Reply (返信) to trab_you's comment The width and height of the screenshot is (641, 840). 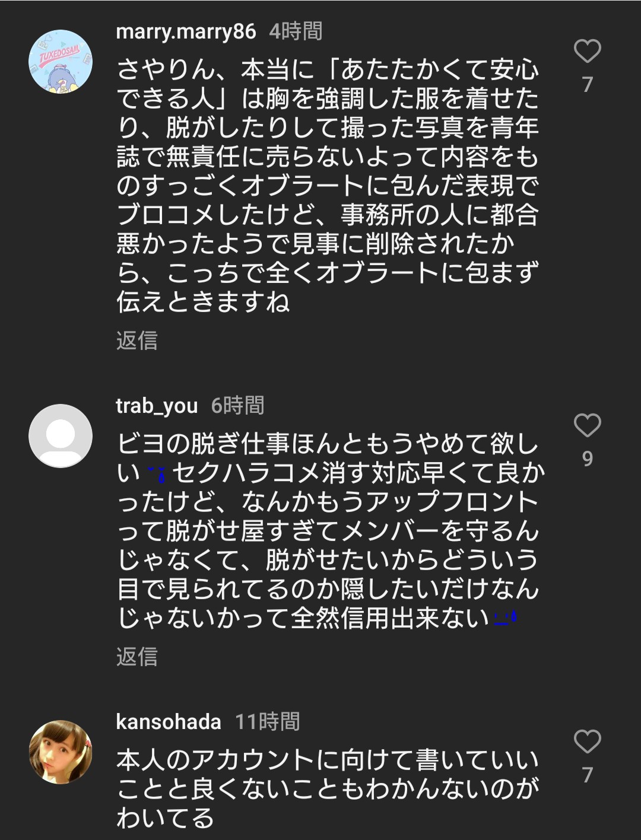tap(137, 657)
